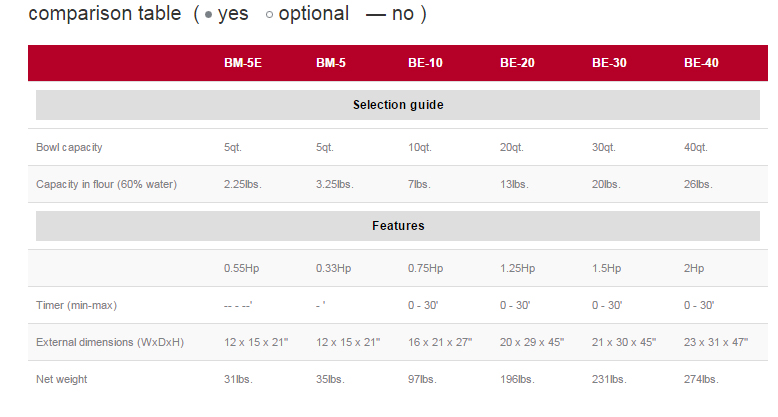Select the BE-10 column header
778x417 pixels.
point(425,62)
